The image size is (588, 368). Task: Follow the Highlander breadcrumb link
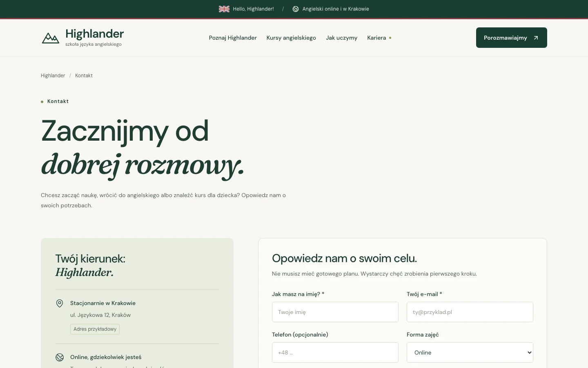click(53, 76)
